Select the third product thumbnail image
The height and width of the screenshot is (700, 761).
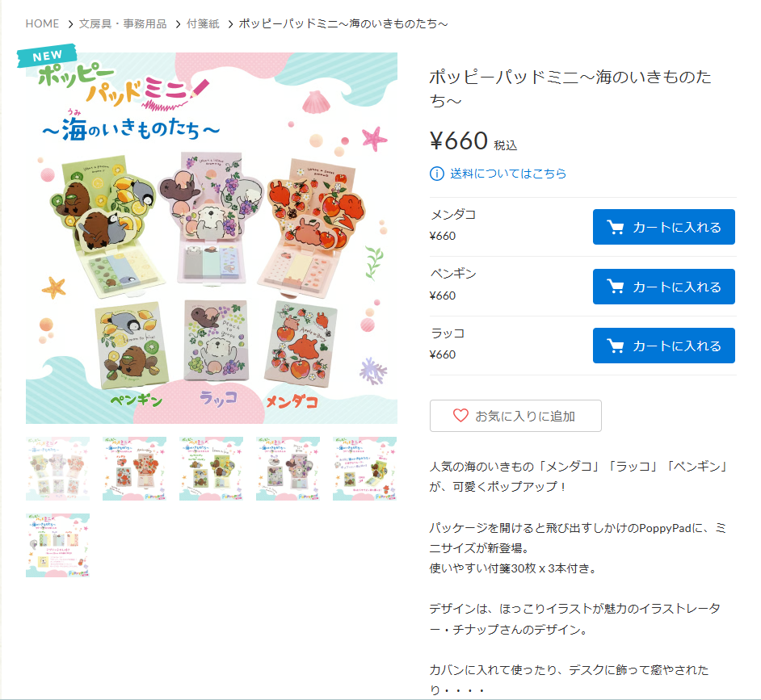click(211, 468)
